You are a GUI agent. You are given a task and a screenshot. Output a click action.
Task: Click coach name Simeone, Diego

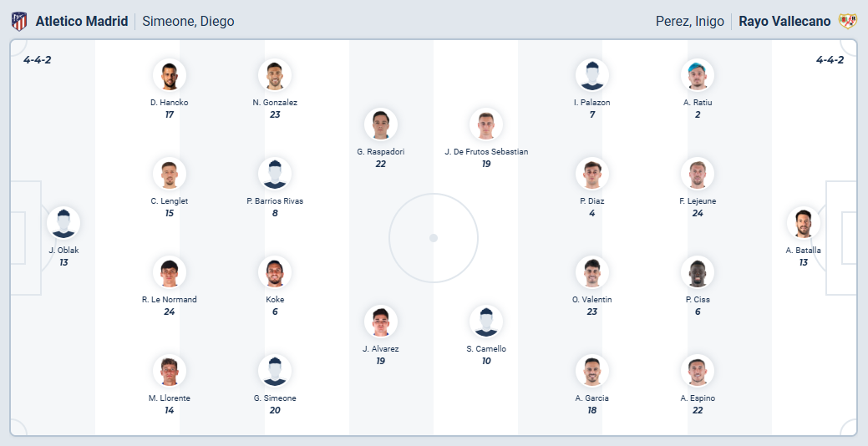click(188, 21)
